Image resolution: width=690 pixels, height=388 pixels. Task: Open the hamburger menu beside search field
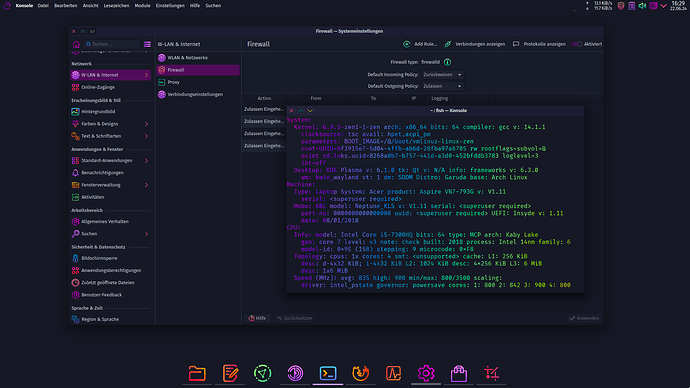[147, 44]
